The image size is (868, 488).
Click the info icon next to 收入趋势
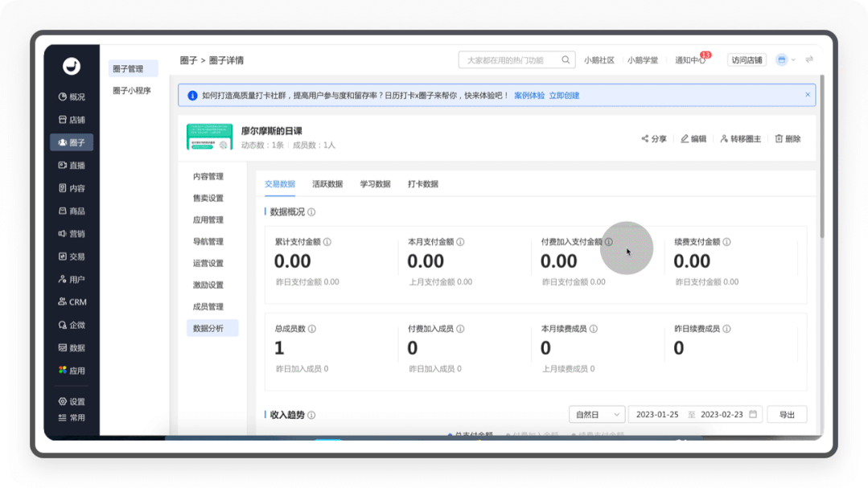point(311,415)
